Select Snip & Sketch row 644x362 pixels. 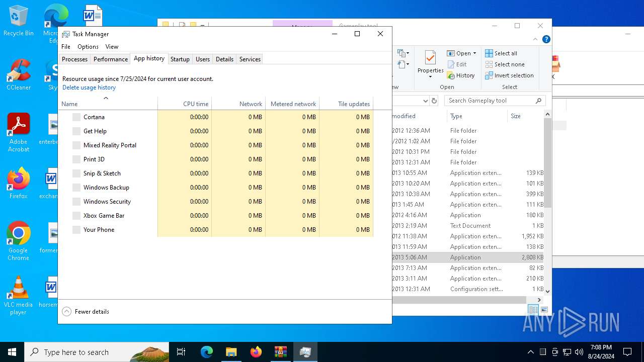click(x=216, y=173)
